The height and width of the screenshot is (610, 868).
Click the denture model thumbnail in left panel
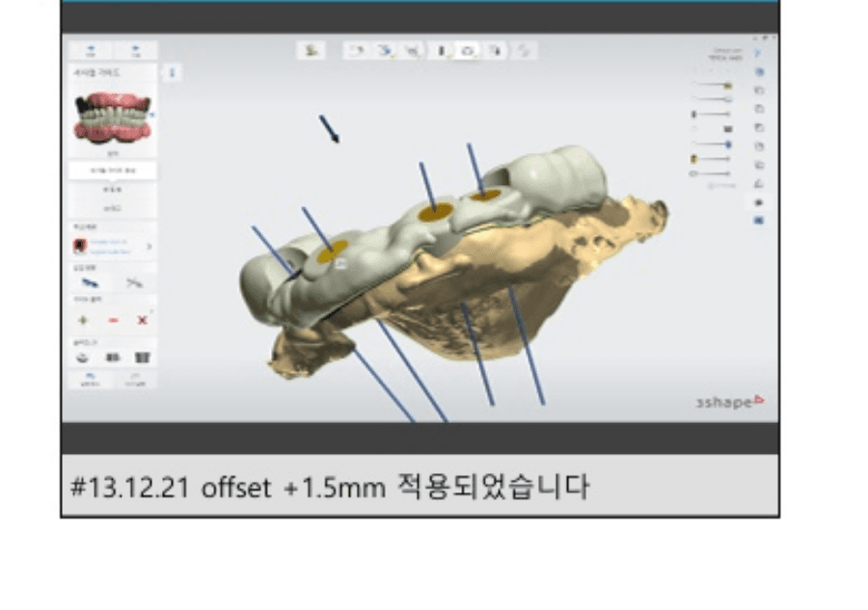point(113,119)
